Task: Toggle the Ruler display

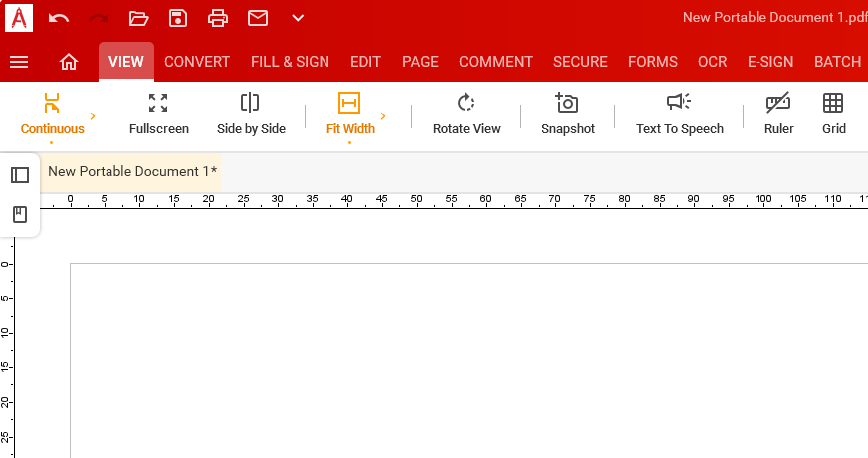Action: pos(778,114)
